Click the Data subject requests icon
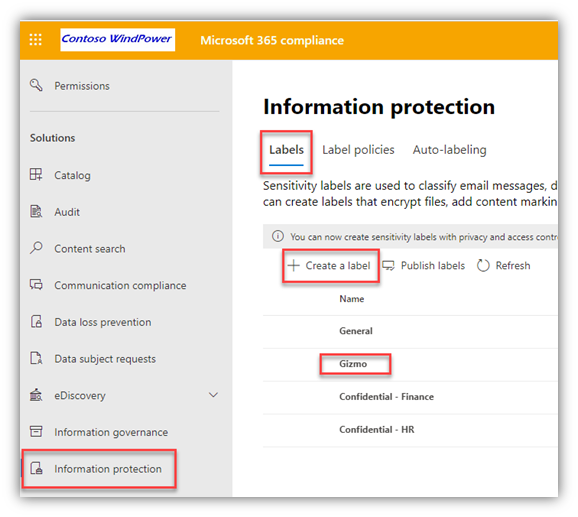Image resolution: width=578 pixels, height=517 pixels. pos(36,358)
